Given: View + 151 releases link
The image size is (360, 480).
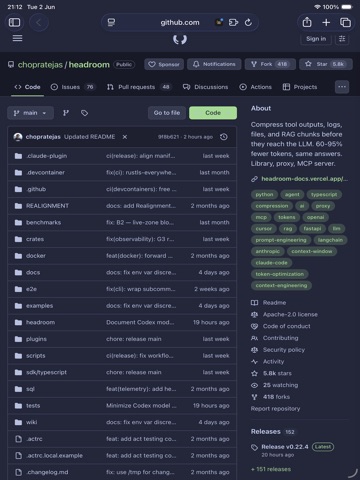Looking at the screenshot, I should [x=271, y=469].
